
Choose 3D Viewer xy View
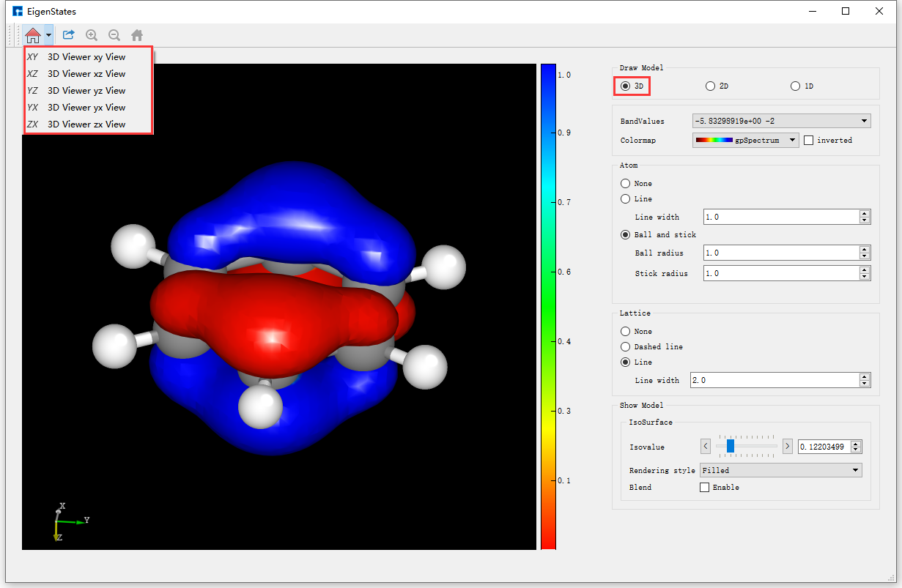point(86,56)
